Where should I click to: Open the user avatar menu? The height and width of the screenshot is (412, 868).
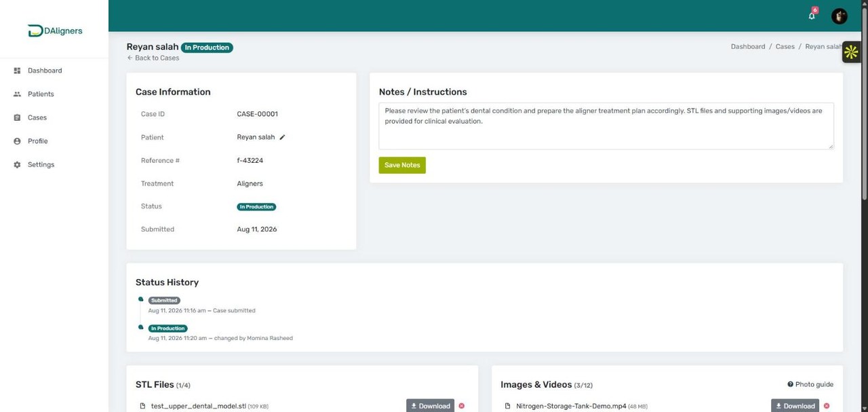click(x=840, y=16)
